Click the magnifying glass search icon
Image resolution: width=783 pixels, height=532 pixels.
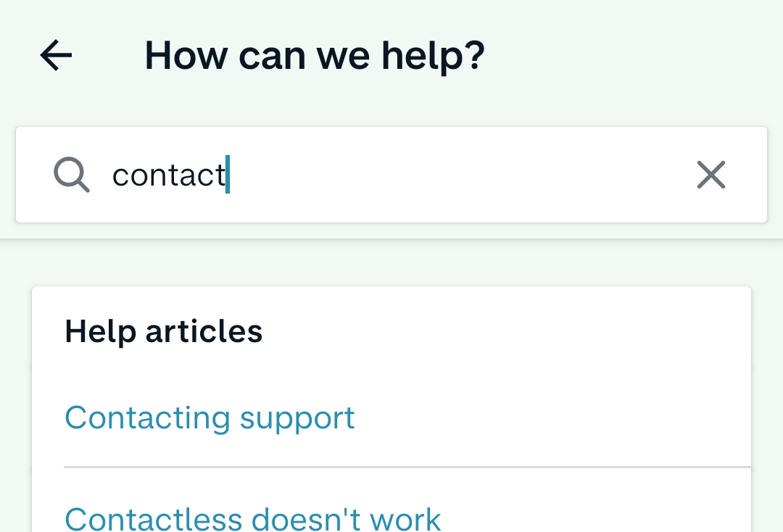tap(72, 175)
